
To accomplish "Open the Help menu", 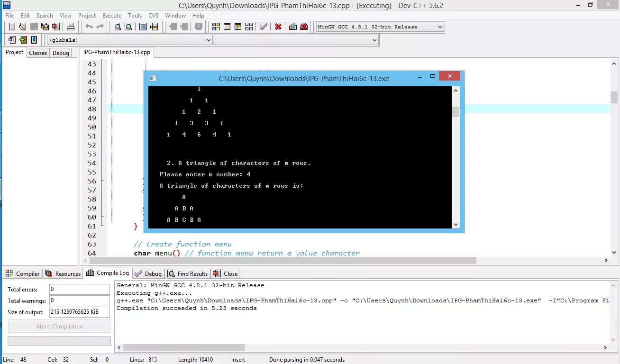I will tap(198, 16).
